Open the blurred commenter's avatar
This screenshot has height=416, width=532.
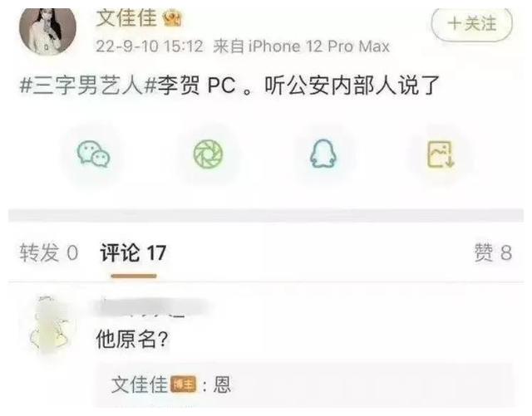pyautogui.click(x=51, y=325)
